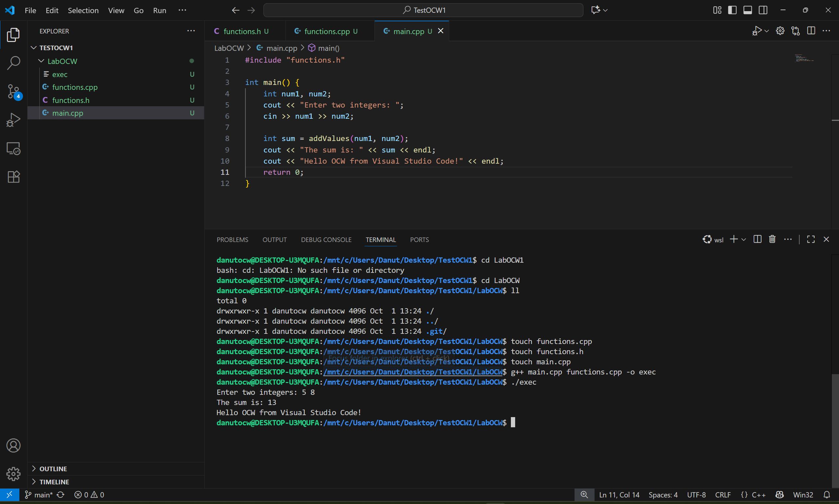Click the Manage gear in activity bar

tap(13, 474)
